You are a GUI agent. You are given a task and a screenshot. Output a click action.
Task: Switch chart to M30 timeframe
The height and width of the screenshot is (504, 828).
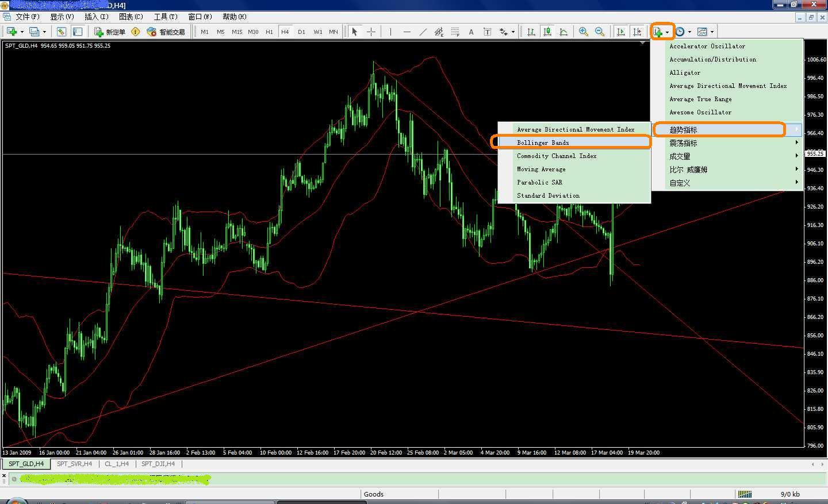click(x=253, y=32)
